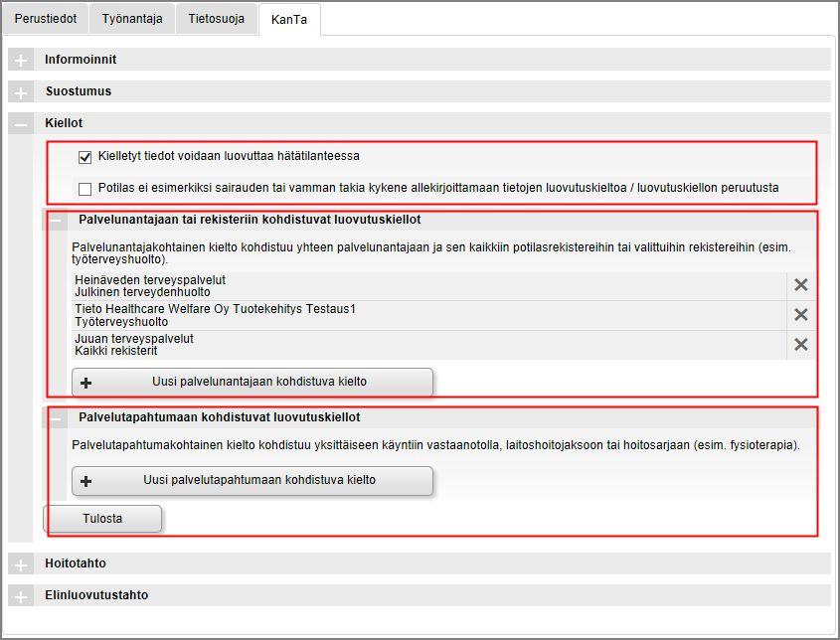Screen dimensions: 840x640
Task: Switch to the Perustiedot tab
Action: point(46,19)
